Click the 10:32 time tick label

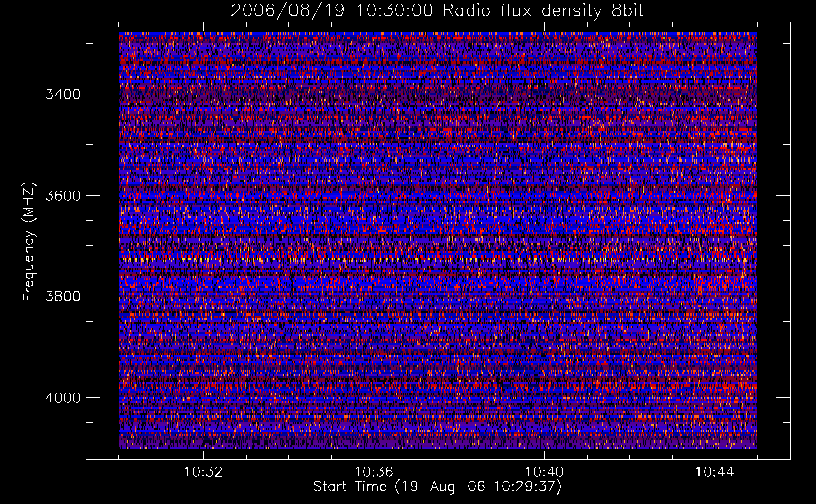tap(203, 472)
